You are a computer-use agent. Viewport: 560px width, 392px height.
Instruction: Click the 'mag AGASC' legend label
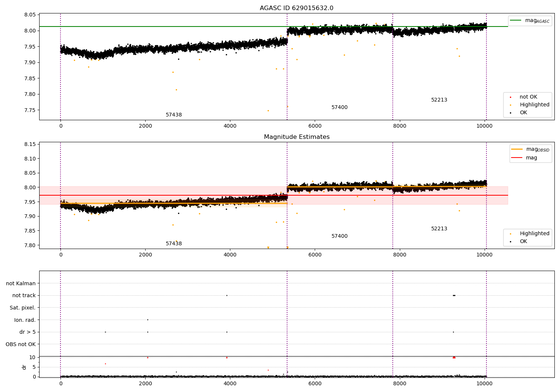pyautogui.click(x=537, y=21)
